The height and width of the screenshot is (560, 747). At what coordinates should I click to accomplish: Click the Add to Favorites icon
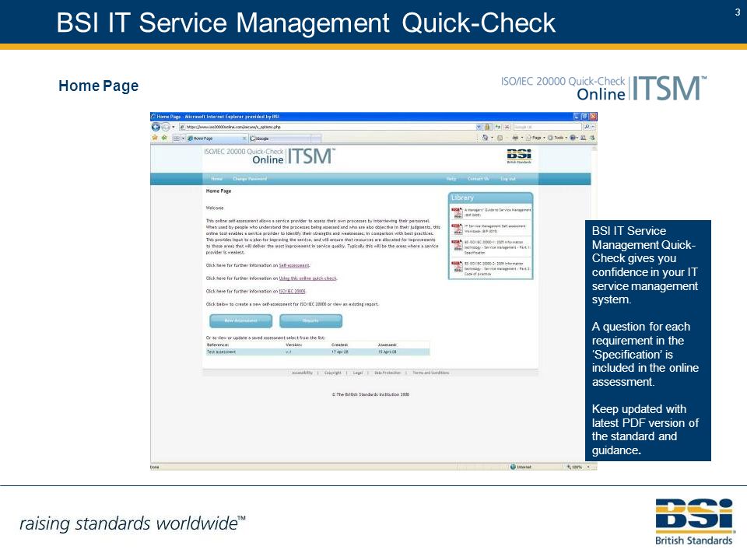pos(164,138)
